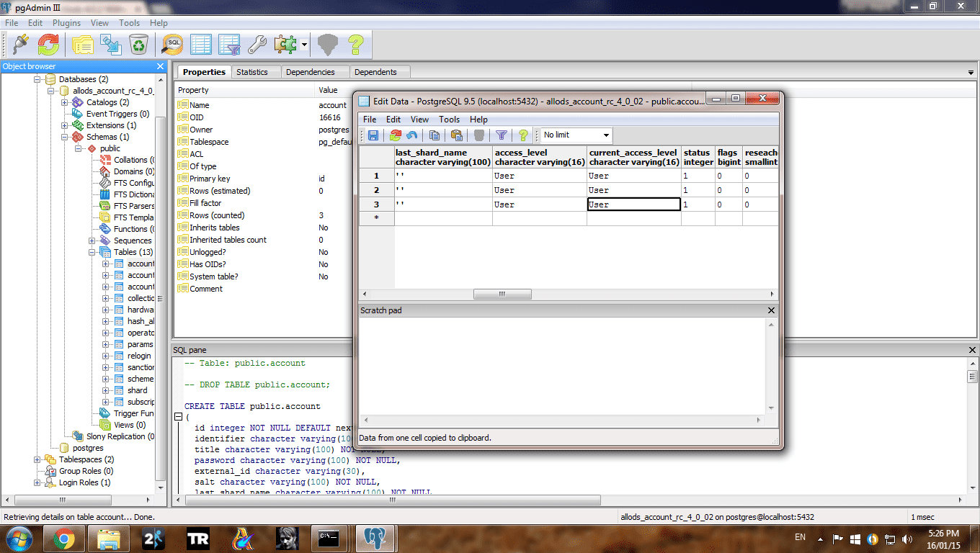
Task: Expand the Sequences node
Action: click(92, 240)
